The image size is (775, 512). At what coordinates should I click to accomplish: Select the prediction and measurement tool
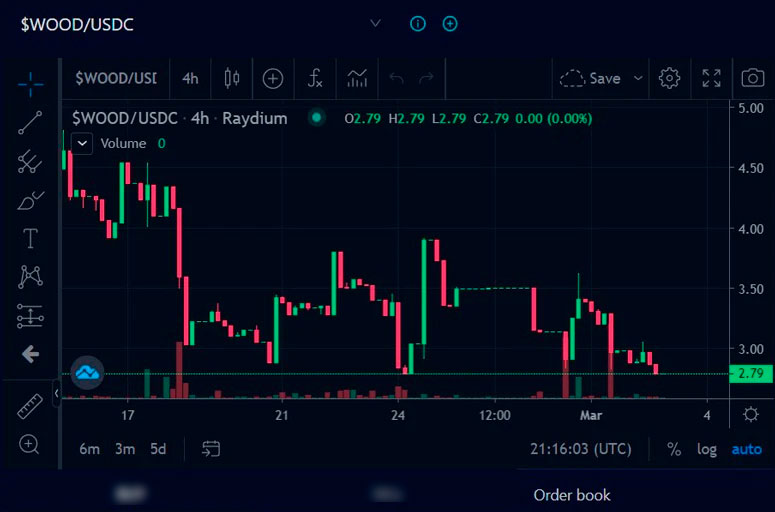point(30,316)
